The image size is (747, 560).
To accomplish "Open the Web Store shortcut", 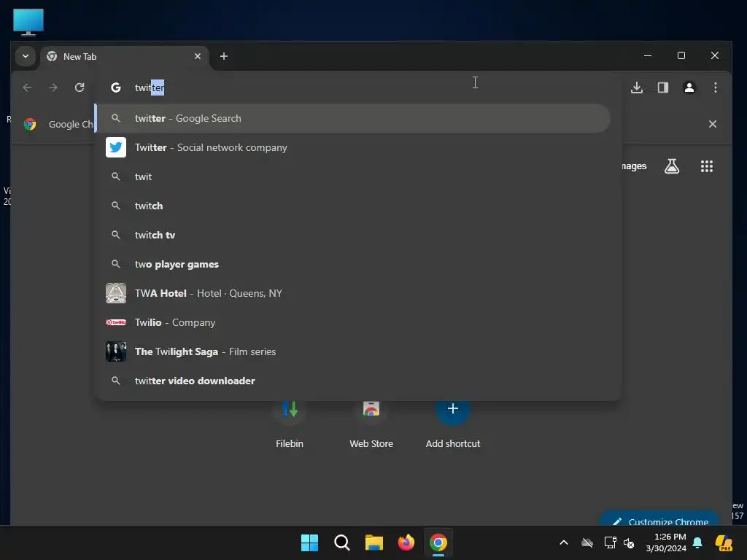I will point(371,425).
